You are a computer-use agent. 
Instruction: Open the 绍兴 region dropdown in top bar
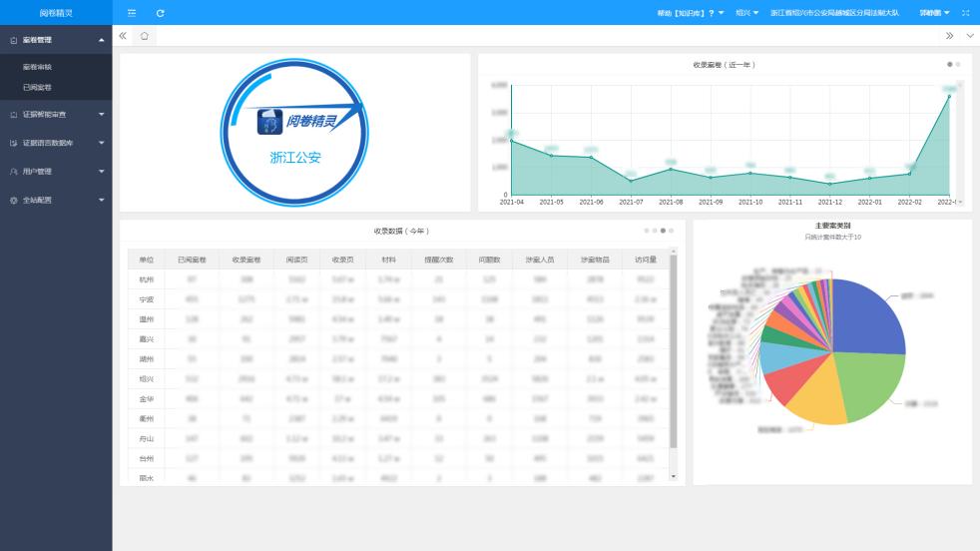746,13
